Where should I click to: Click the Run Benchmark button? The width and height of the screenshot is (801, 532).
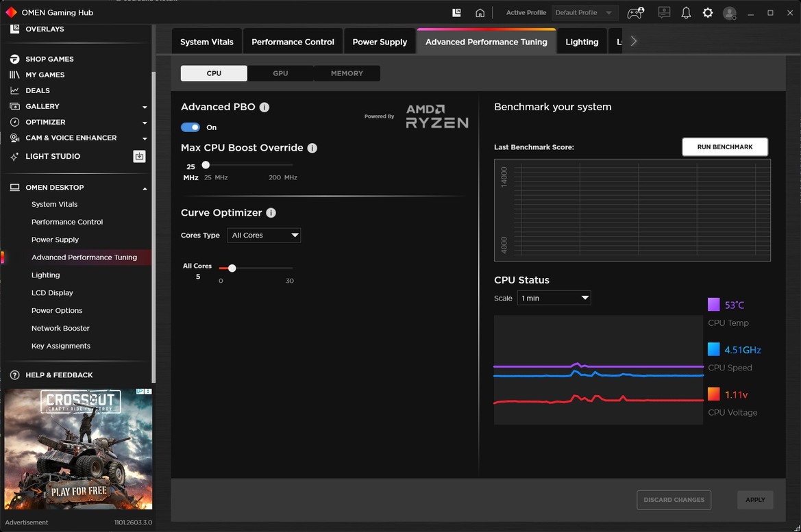(725, 147)
